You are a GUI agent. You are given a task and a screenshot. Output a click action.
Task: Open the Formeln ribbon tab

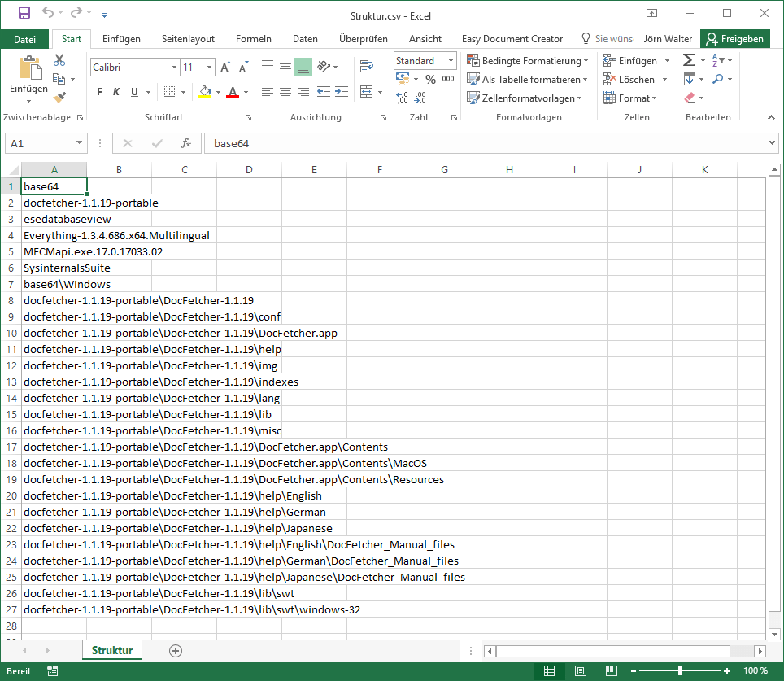tap(253, 39)
